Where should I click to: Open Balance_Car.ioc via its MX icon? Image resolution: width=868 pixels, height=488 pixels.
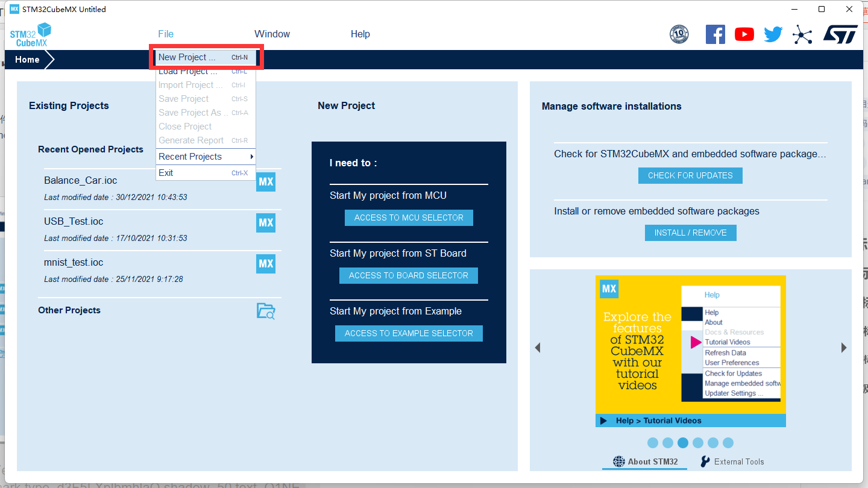tap(266, 182)
